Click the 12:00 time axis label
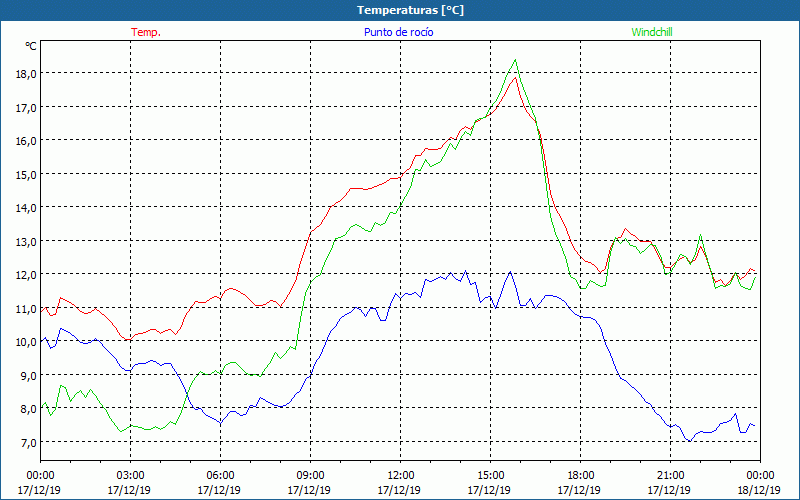The image size is (800, 500). [400, 476]
